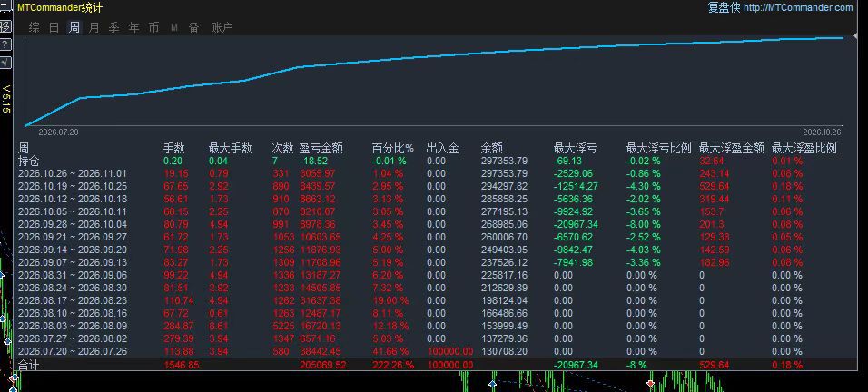Click profit value 38442.45
This screenshot has height=392, width=868.
321,352
